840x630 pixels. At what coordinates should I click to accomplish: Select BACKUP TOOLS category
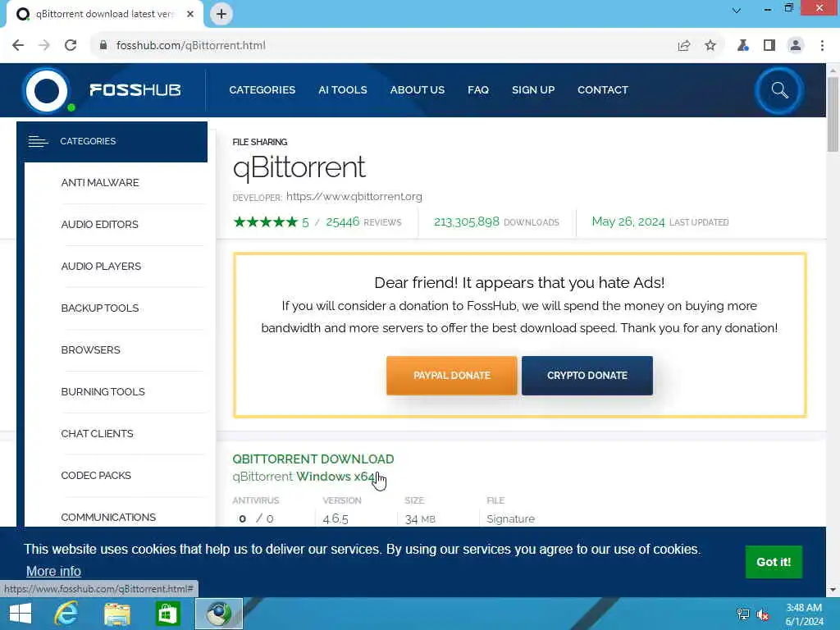click(x=99, y=308)
